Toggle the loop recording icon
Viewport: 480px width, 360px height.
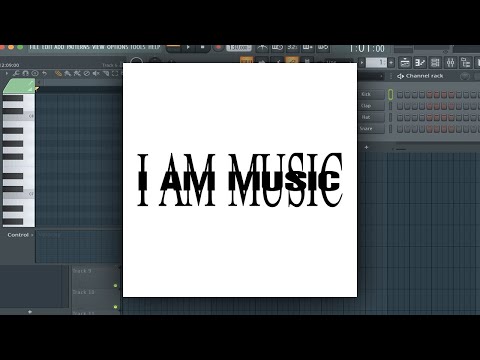click(322, 48)
